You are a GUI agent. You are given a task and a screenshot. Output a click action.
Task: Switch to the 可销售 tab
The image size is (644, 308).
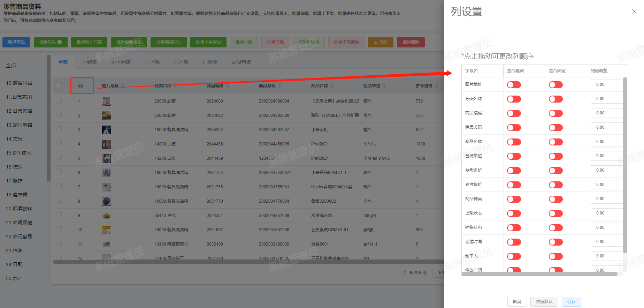pyautogui.click(x=90, y=62)
